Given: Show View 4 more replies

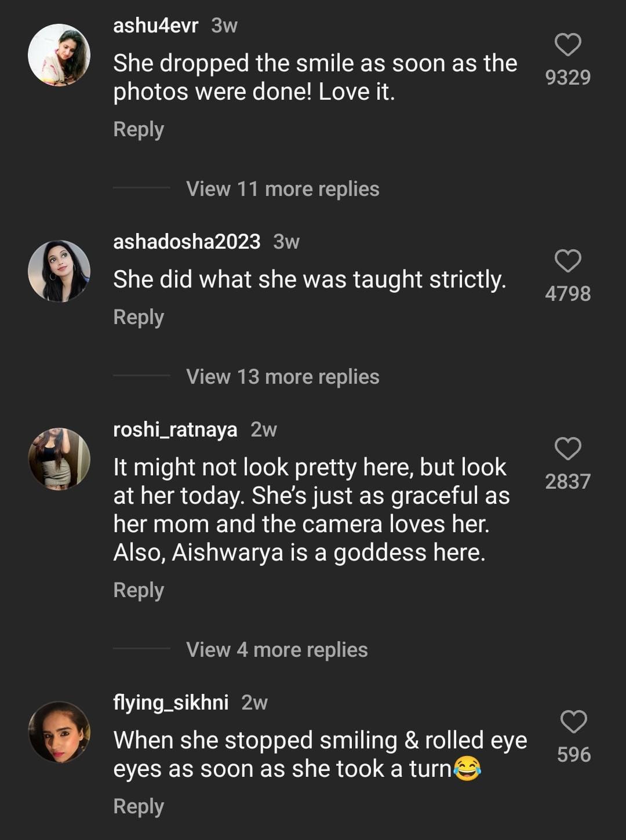Looking at the screenshot, I should (276, 650).
